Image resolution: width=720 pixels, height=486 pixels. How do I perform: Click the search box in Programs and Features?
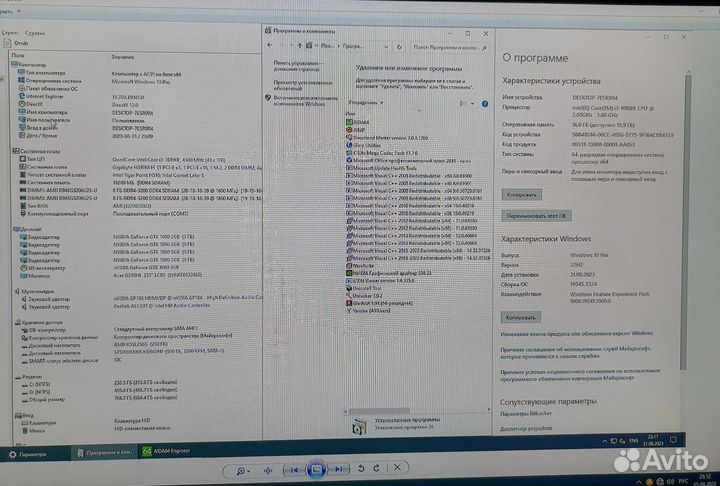[x=449, y=47]
